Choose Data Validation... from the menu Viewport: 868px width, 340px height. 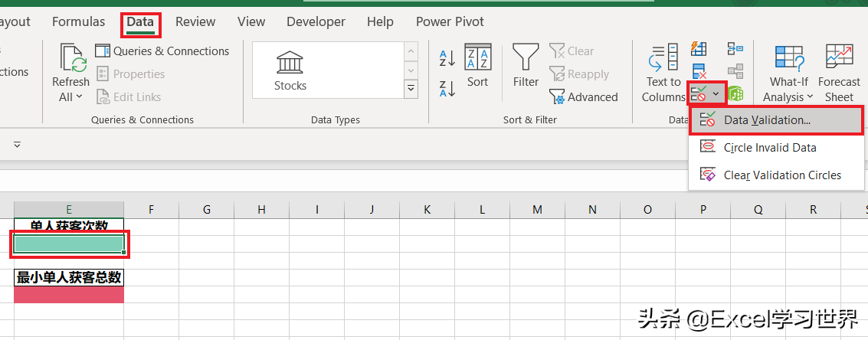[767, 120]
